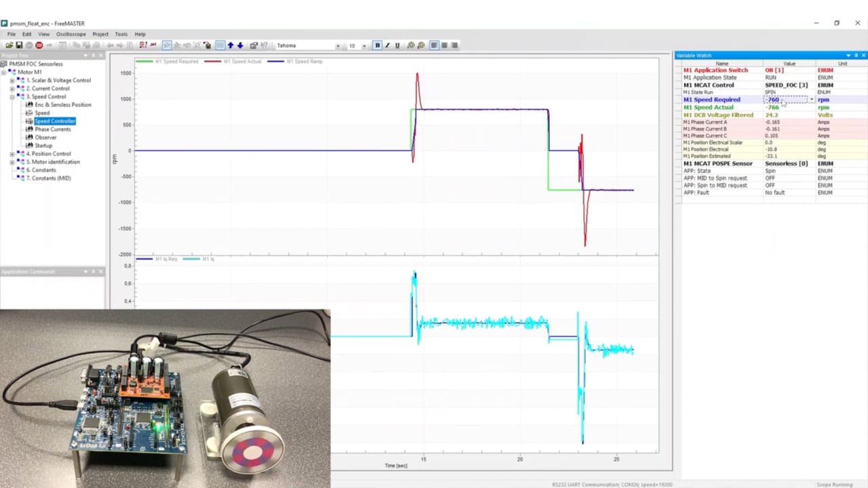Collapse the 3. Speed Control tree node

12,97
